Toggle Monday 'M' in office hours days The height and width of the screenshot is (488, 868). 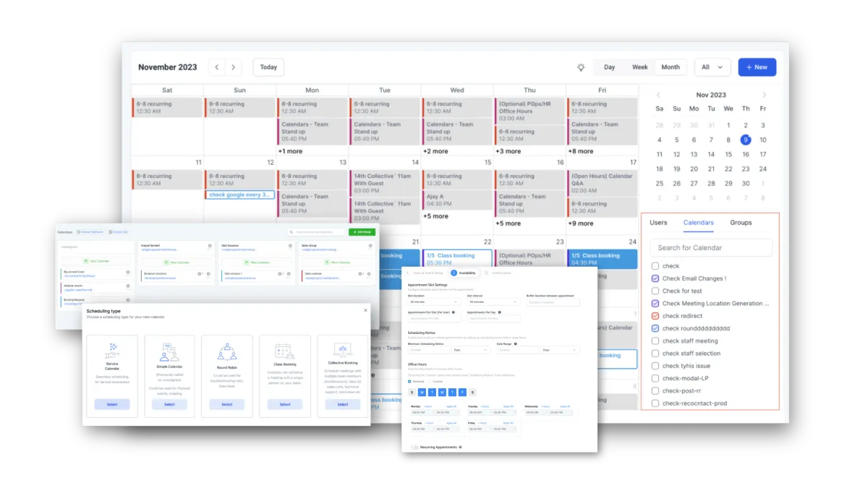[422, 392]
